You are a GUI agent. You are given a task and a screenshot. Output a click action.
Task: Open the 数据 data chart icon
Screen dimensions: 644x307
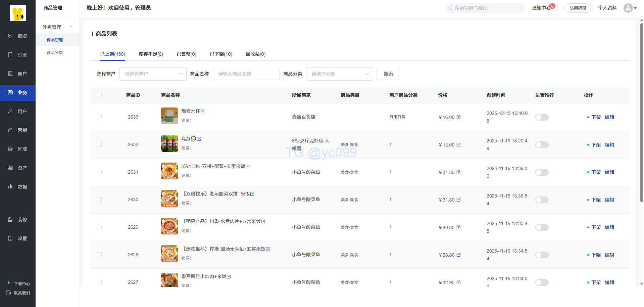[10, 186]
